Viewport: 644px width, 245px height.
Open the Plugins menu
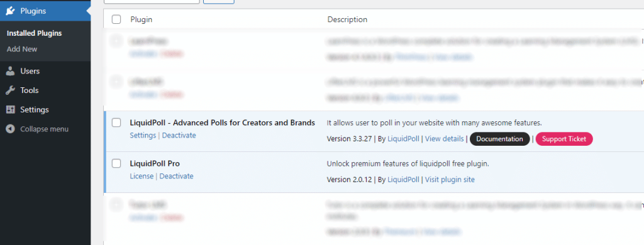click(x=45, y=11)
